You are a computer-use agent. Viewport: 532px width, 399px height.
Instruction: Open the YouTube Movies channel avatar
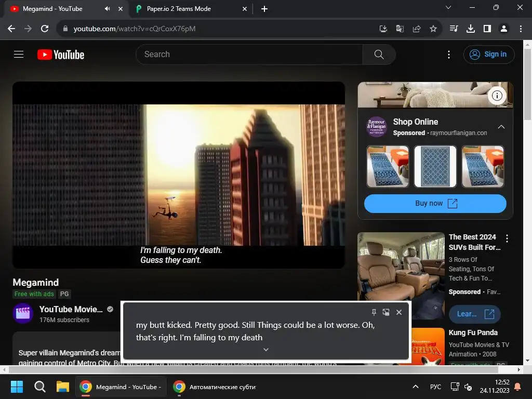(23, 313)
